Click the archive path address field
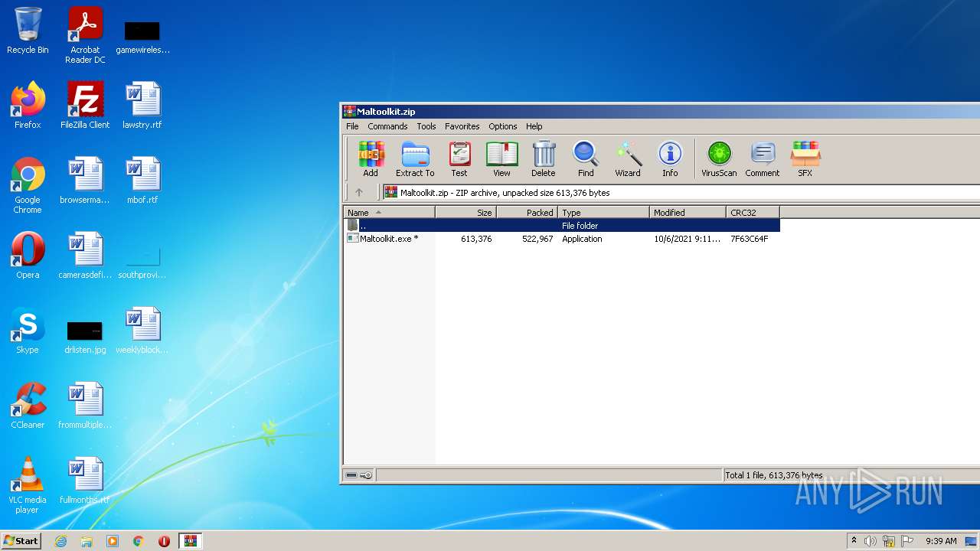This screenshot has width=980, height=551. [681, 193]
